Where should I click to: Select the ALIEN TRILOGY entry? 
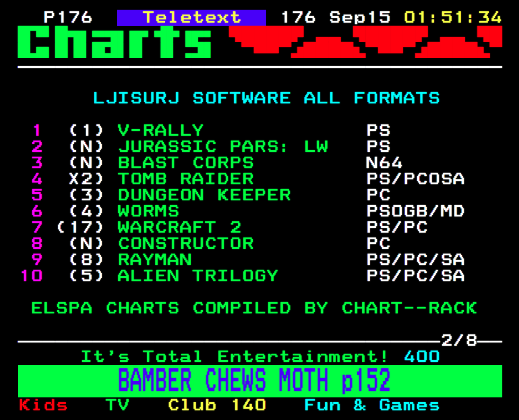pyautogui.click(x=198, y=276)
